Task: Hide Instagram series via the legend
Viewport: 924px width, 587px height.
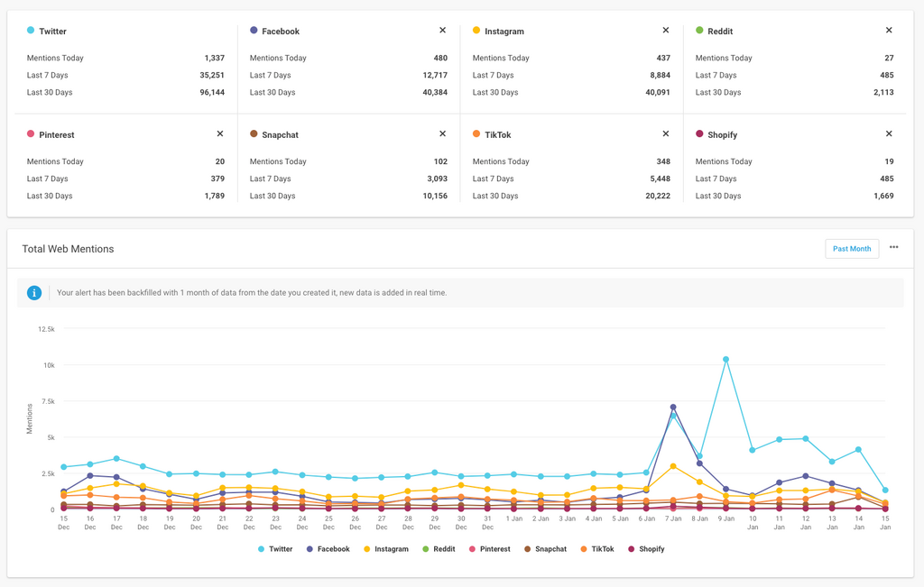Action: pos(385,549)
